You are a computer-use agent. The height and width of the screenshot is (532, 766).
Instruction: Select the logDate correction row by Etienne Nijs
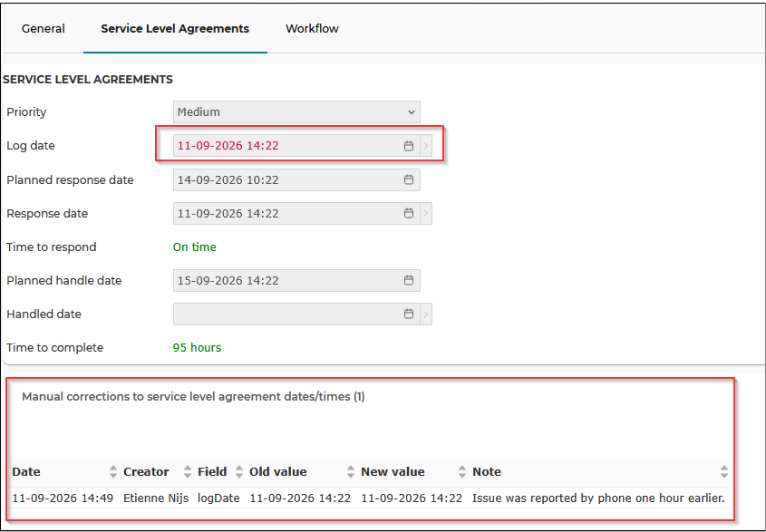coord(370,498)
